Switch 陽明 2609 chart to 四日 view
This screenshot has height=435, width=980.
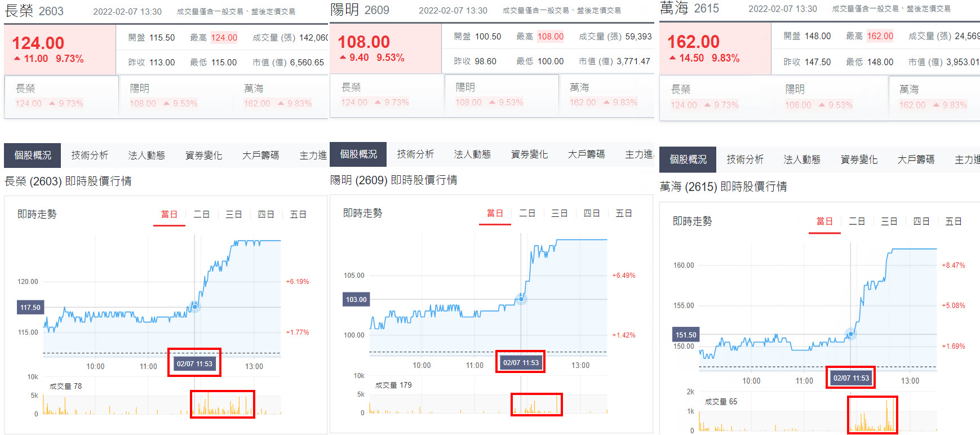tap(591, 214)
